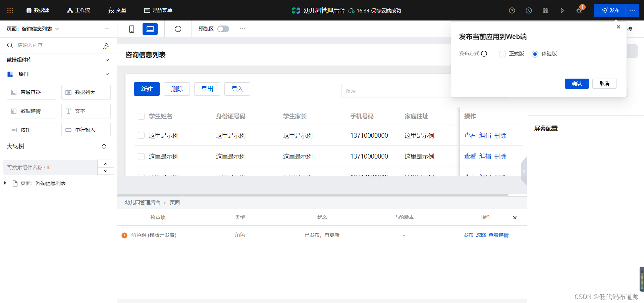Click the save disk icon

tap(545, 10)
